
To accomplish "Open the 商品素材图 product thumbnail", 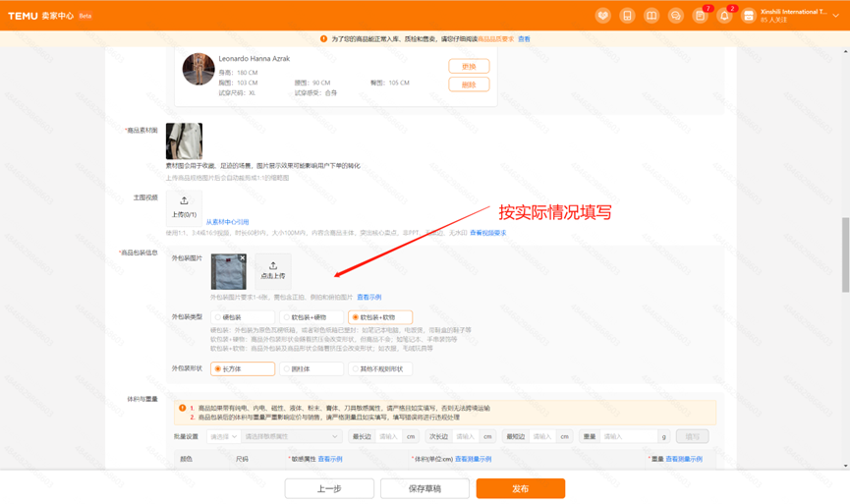I will pos(184,140).
